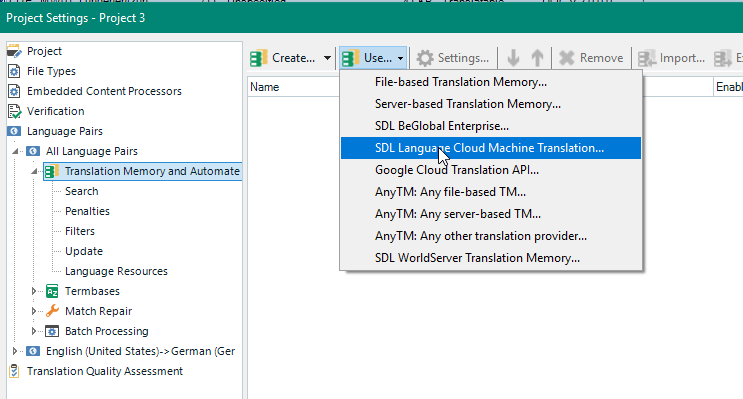Select Translation Quality Assessment
The image size is (743, 399).
(x=105, y=371)
